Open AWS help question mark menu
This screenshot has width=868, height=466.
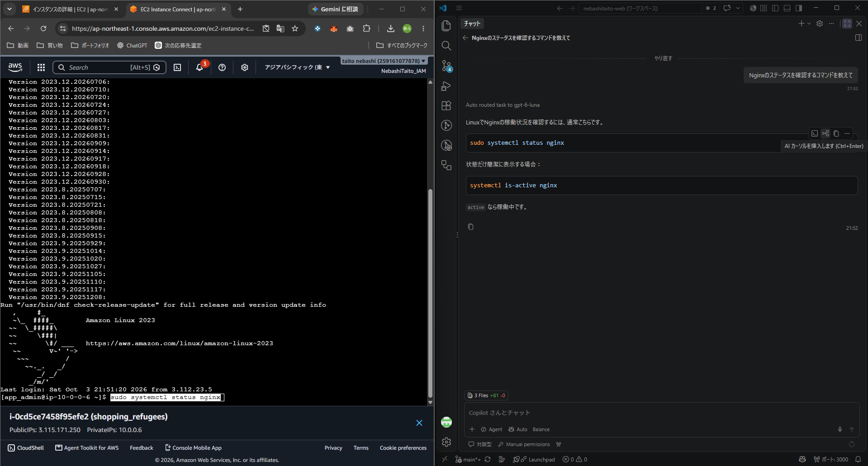(222, 67)
